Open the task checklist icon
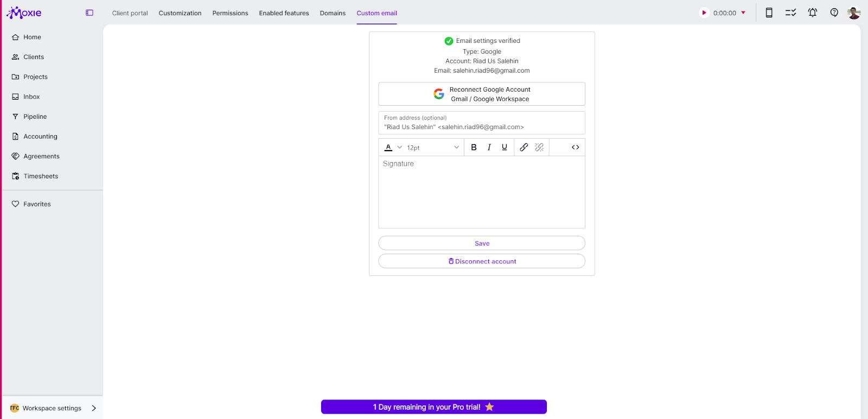Image resolution: width=868 pixels, height=419 pixels. point(790,13)
